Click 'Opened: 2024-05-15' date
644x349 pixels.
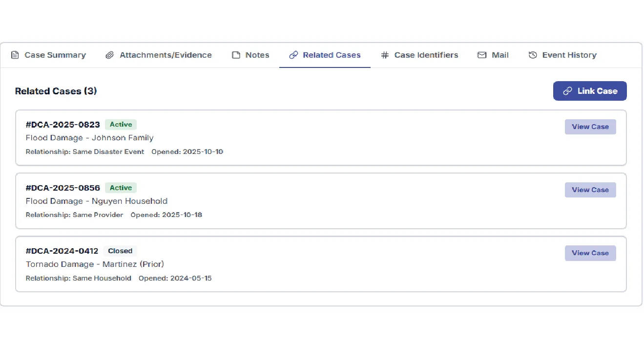click(175, 278)
